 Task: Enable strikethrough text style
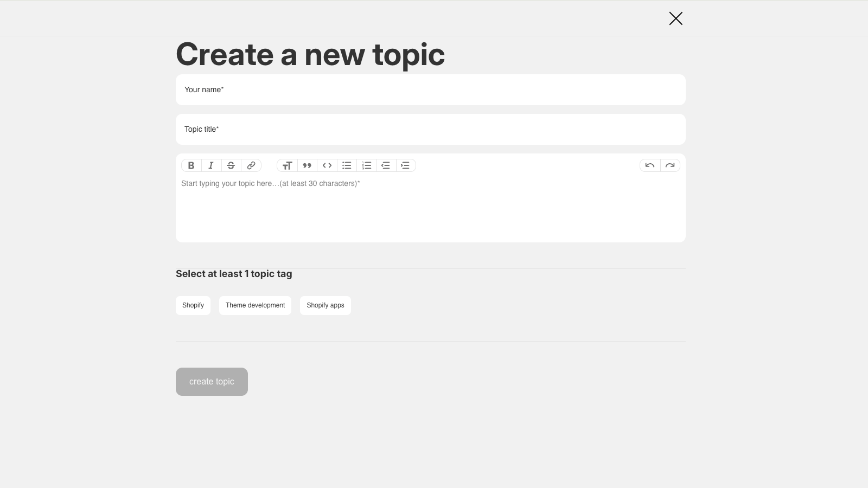[x=231, y=165]
